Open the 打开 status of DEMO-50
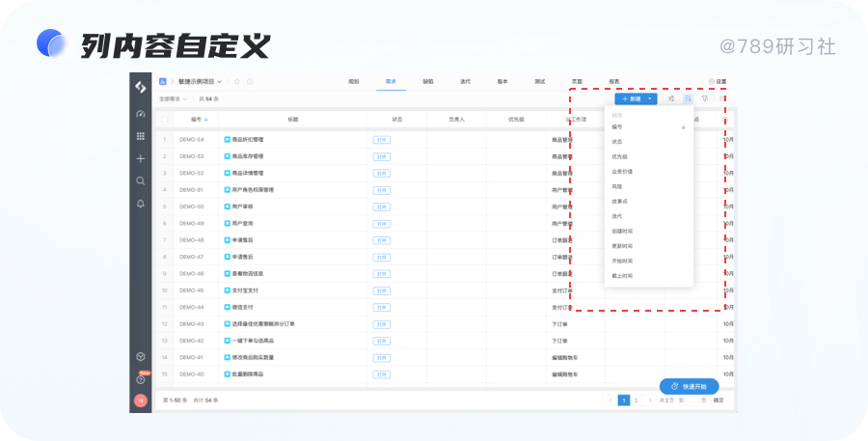This screenshot has height=441, width=868. point(381,207)
